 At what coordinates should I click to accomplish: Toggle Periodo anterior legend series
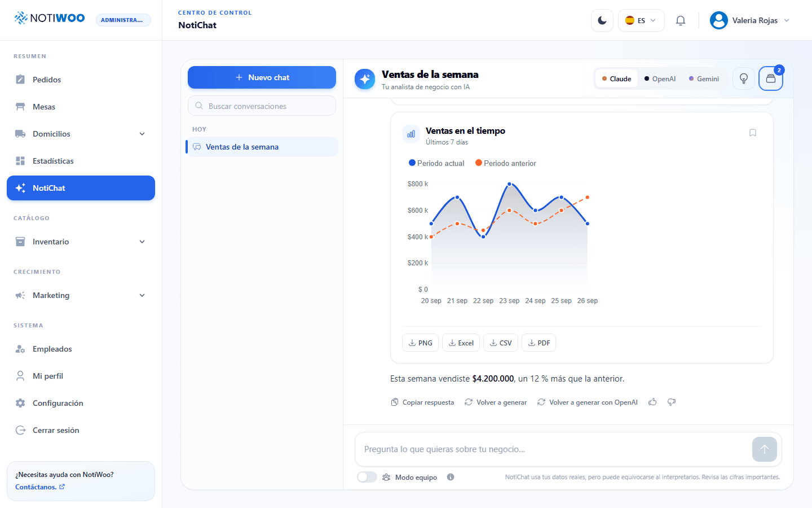[x=506, y=163]
